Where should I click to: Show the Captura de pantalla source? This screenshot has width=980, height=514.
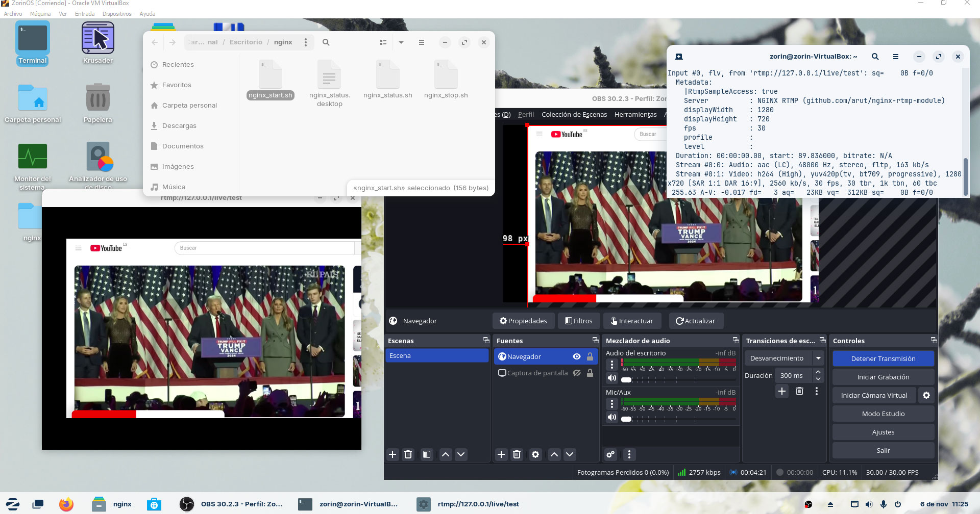pos(576,373)
